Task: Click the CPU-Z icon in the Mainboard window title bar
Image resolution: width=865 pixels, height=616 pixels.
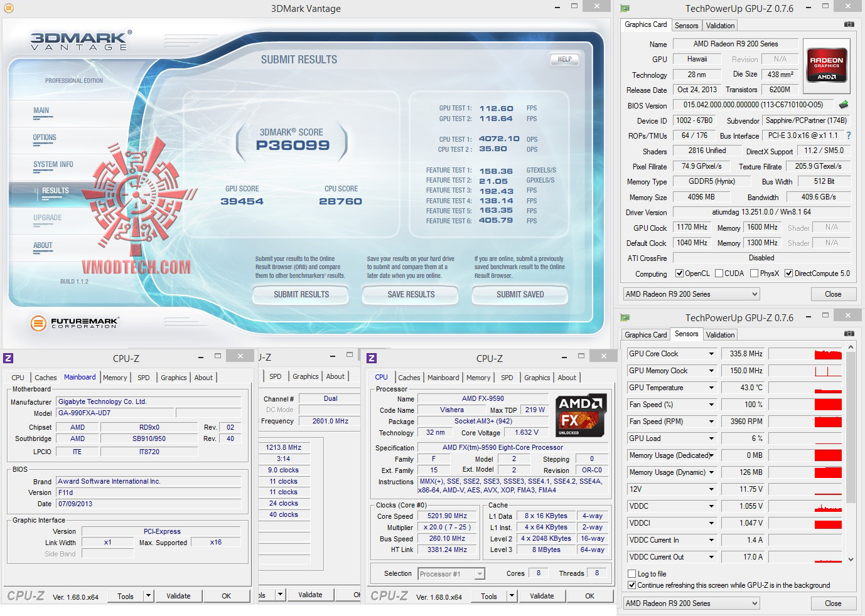Action: pos(9,358)
